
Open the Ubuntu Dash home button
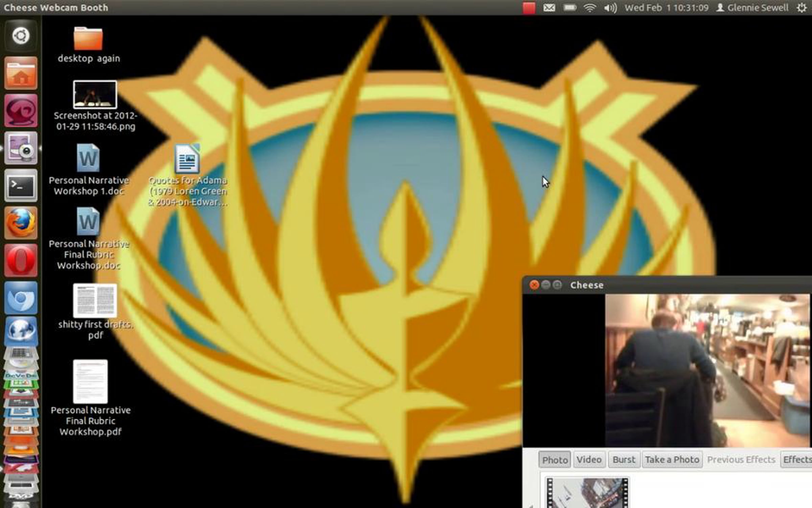(21, 36)
